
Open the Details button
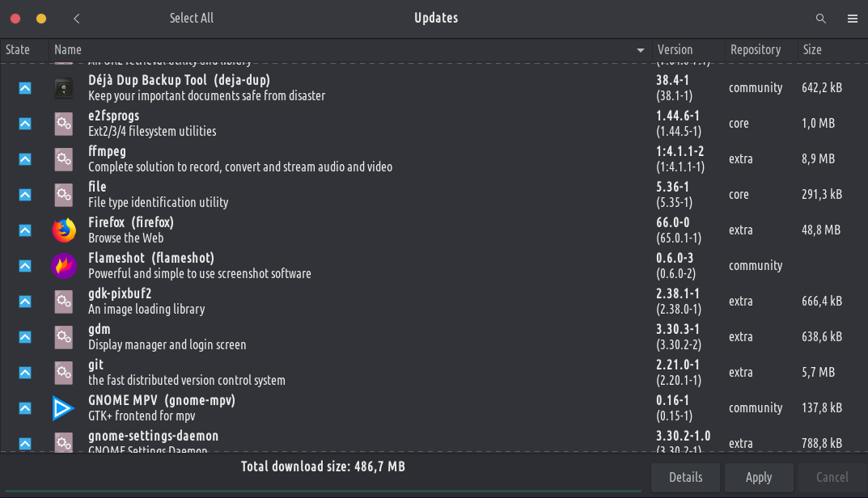click(x=685, y=477)
